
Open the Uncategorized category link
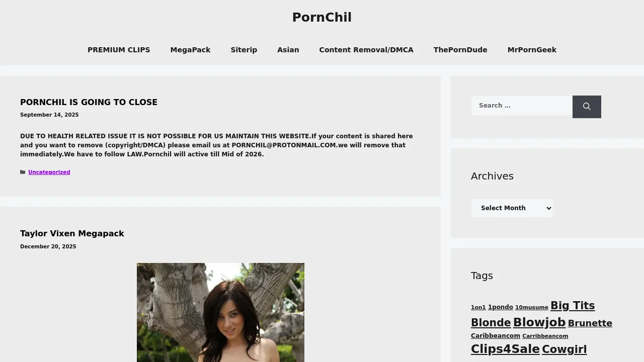[x=49, y=172]
